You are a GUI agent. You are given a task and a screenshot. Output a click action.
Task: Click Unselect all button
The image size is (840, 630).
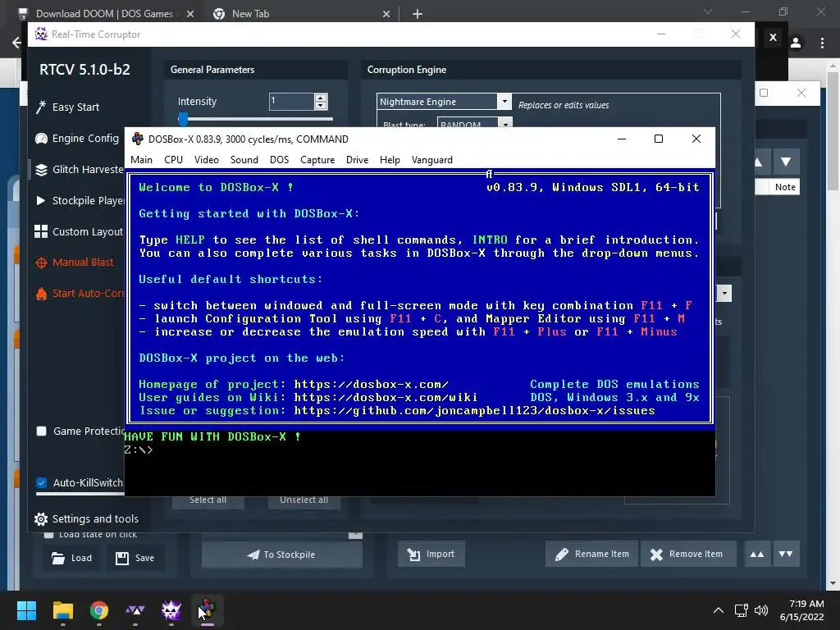[x=304, y=500]
